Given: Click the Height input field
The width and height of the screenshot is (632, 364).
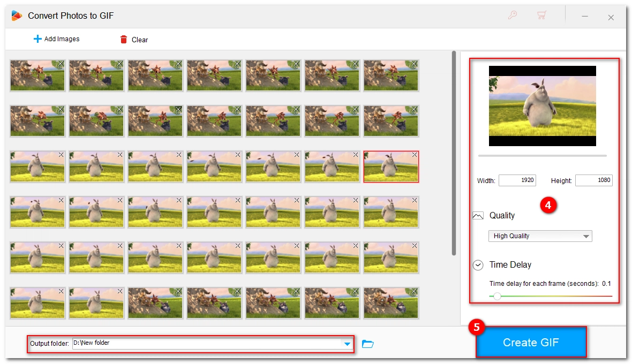Looking at the screenshot, I should click(x=594, y=180).
